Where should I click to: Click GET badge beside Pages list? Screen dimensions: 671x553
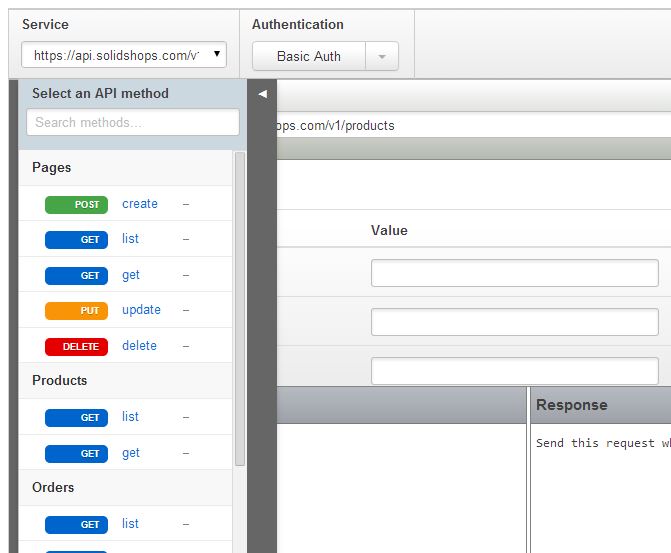coord(76,240)
